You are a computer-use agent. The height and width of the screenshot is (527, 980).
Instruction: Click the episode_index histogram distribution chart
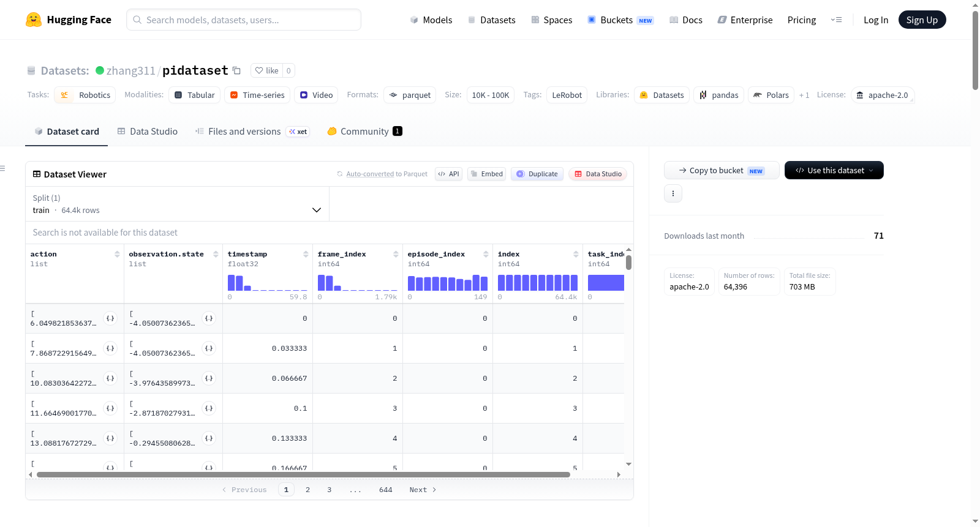pos(448,282)
